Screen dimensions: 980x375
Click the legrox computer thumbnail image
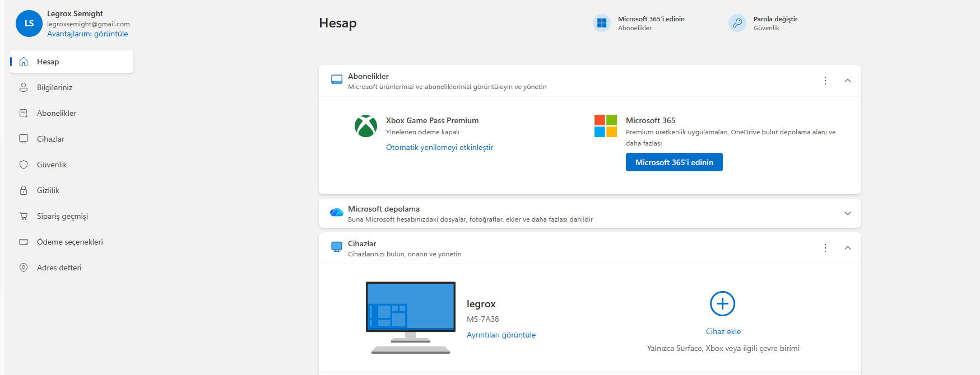click(411, 317)
